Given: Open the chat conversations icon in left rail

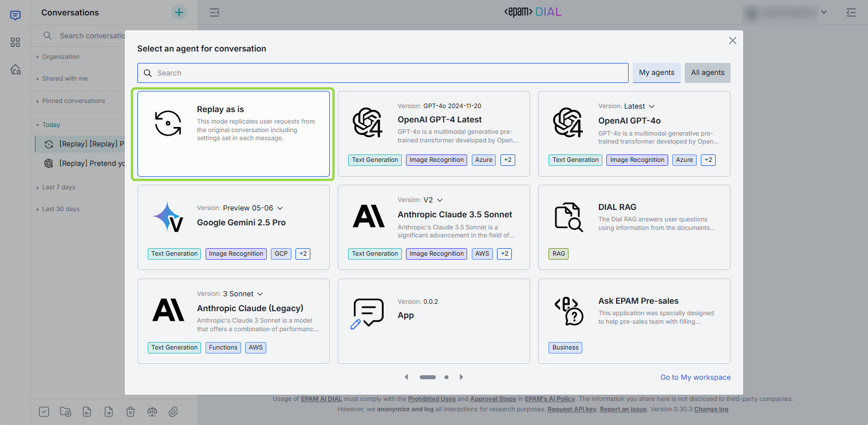Looking at the screenshot, I should tap(15, 15).
